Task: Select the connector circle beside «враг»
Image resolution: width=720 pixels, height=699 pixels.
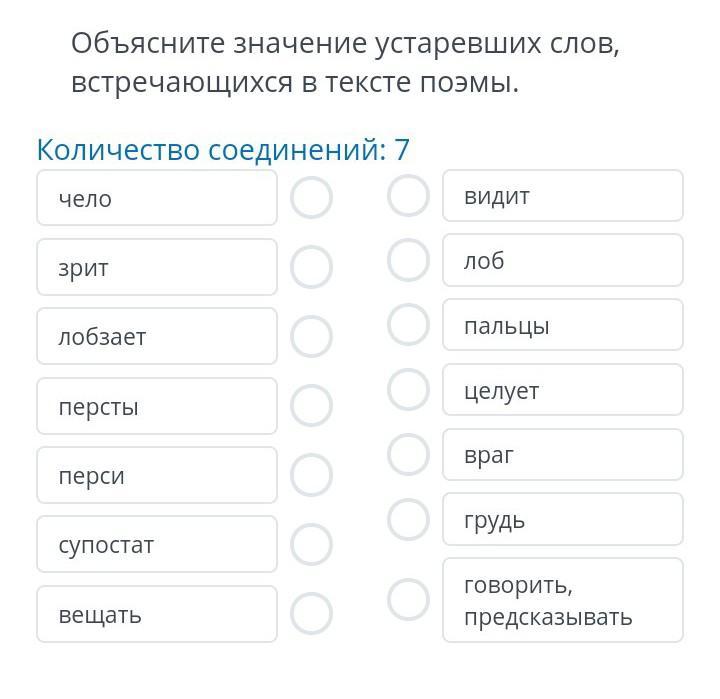Action: [408, 454]
